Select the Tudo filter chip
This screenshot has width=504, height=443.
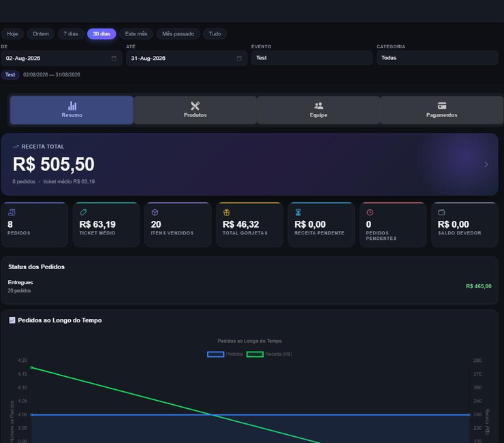pos(215,34)
